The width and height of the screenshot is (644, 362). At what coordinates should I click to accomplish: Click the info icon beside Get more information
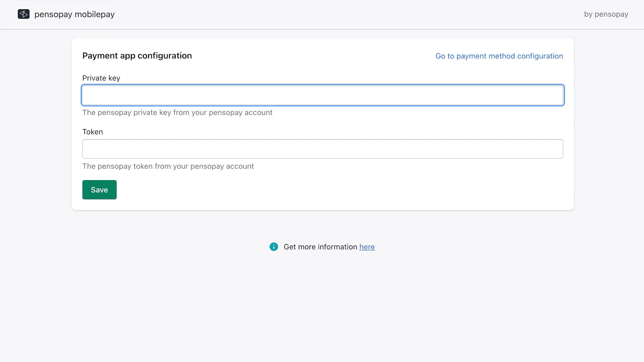[274, 247]
